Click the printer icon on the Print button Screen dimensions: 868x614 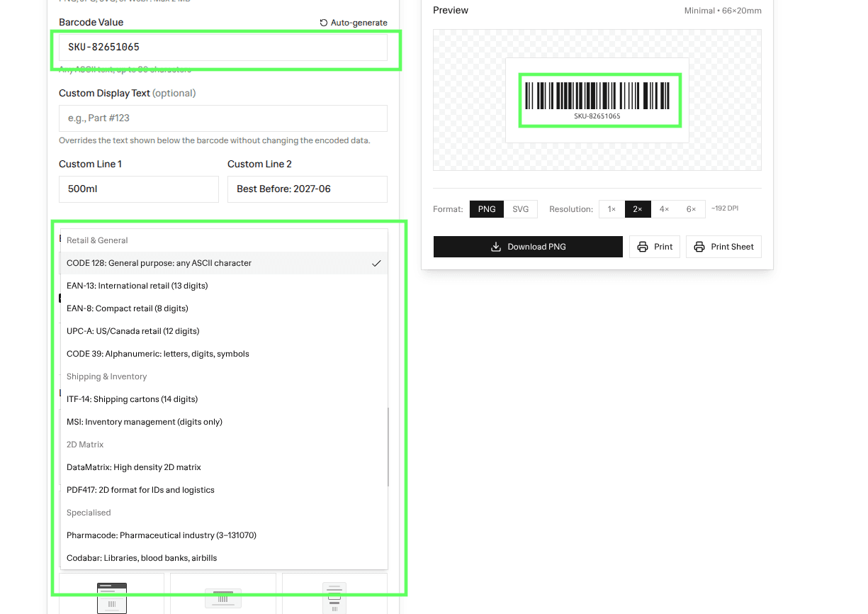pyautogui.click(x=643, y=247)
